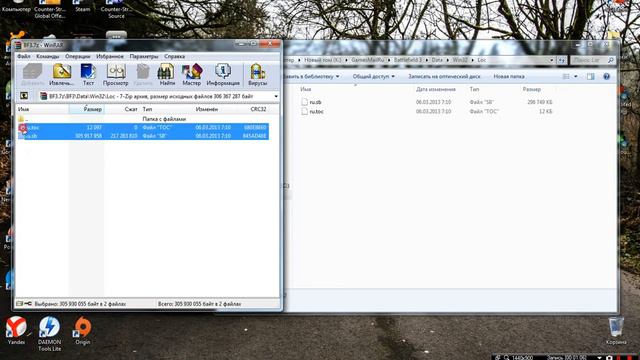This screenshot has width=640, height=360.
Task: Expand the breadcrumb arrow after Data
Action: 448,60
